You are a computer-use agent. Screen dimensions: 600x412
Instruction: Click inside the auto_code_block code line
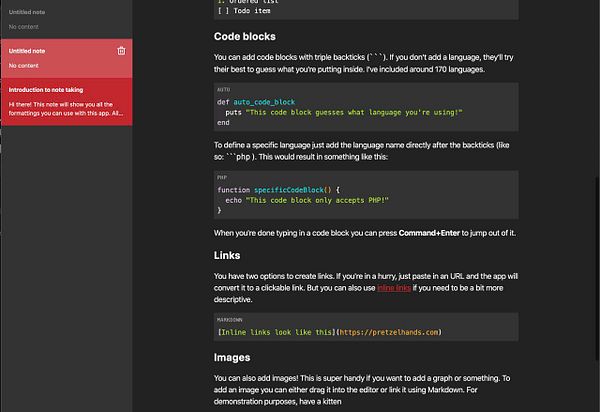256,102
